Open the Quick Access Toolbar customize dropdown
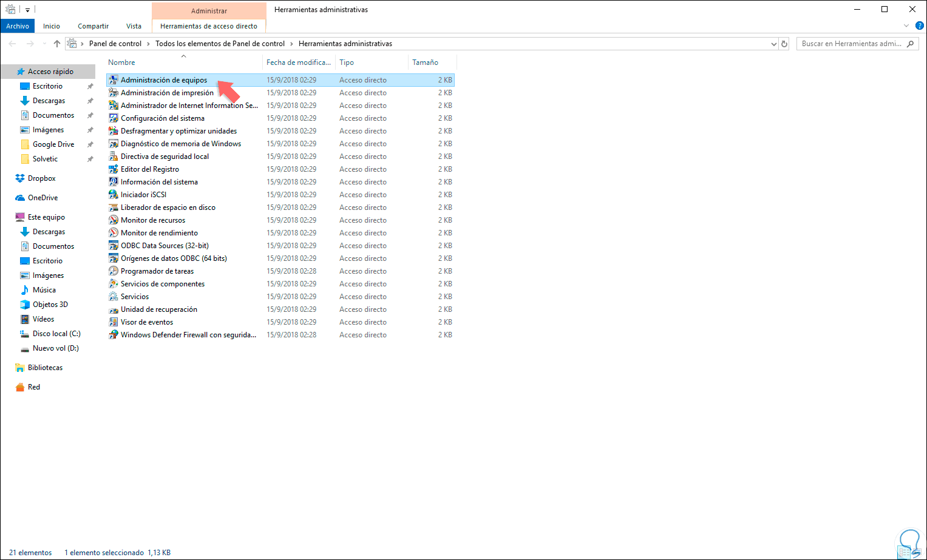This screenshot has height=560, width=927. click(27, 10)
